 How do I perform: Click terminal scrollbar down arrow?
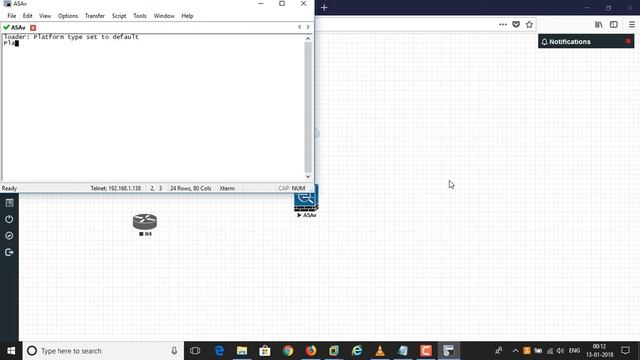[308, 176]
